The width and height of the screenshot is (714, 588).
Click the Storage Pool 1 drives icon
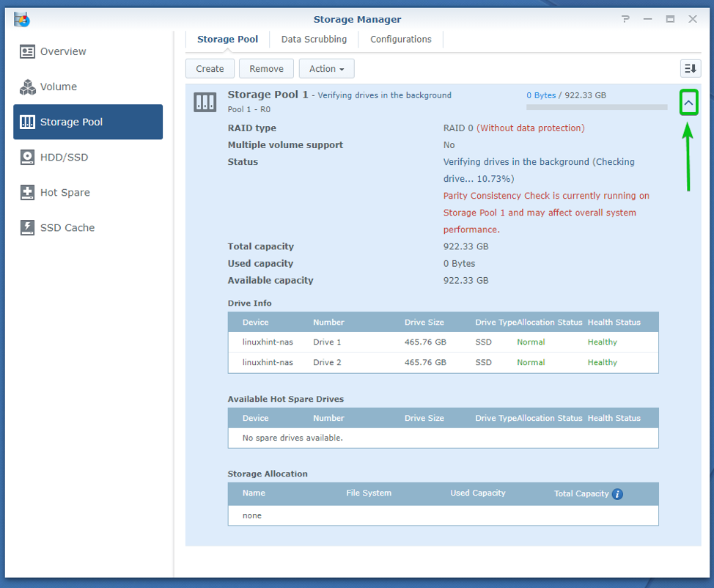[x=205, y=102]
